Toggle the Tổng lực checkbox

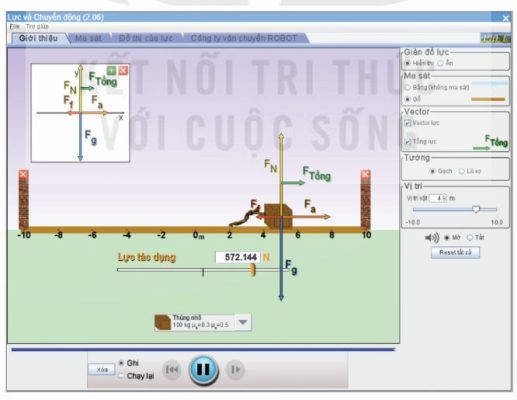tap(407, 142)
